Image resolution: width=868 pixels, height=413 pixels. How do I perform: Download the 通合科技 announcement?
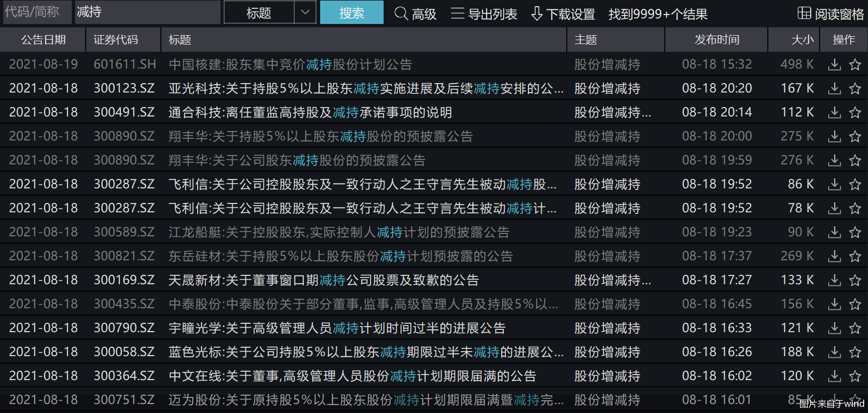[834, 113]
